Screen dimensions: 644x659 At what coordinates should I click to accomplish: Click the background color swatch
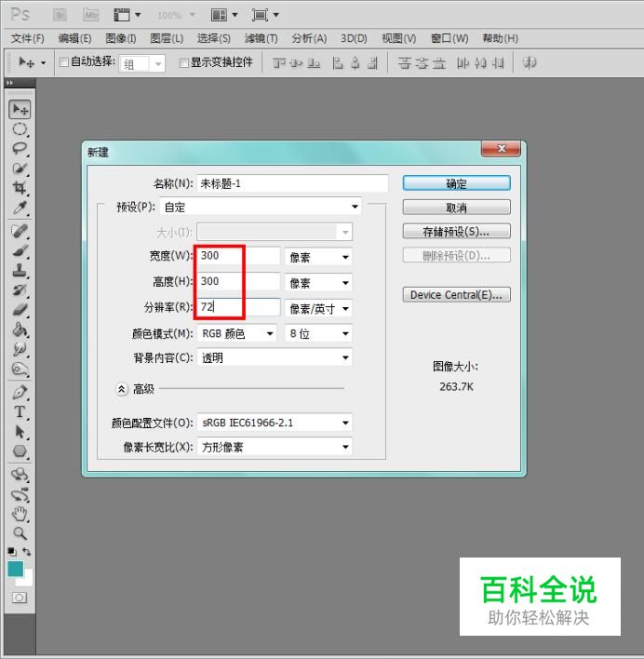pos(28,581)
